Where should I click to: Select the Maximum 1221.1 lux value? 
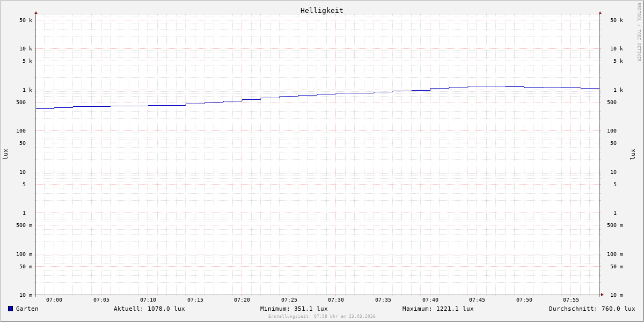[438, 309]
